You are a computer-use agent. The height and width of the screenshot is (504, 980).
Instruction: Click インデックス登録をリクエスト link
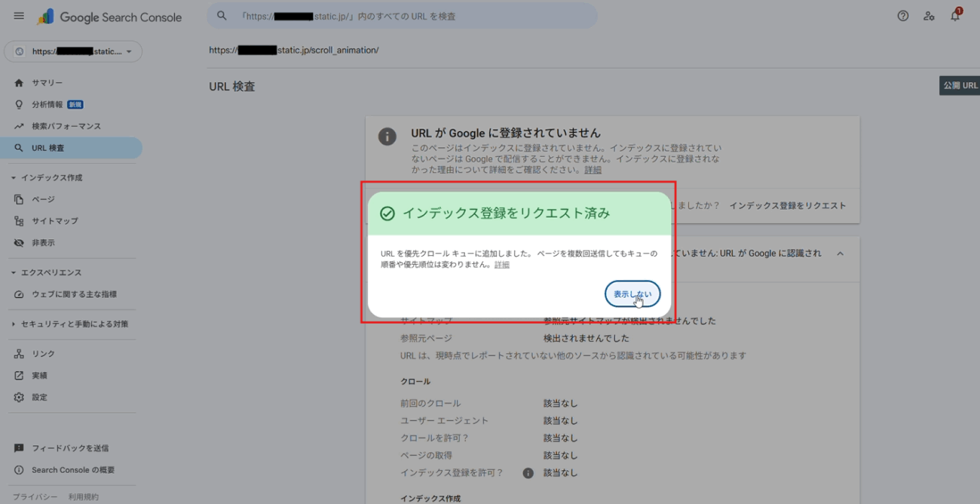click(787, 205)
